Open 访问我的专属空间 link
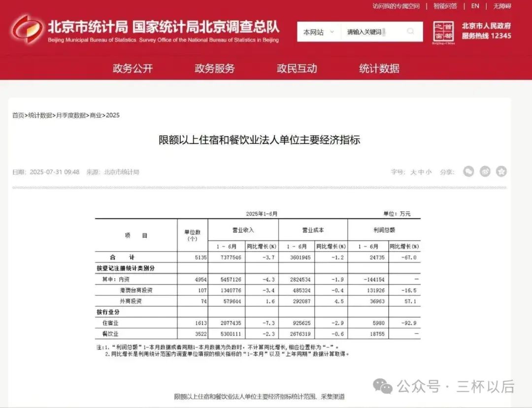This screenshot has height=408, width=532. pyautogui.click(x=396, y=6)
